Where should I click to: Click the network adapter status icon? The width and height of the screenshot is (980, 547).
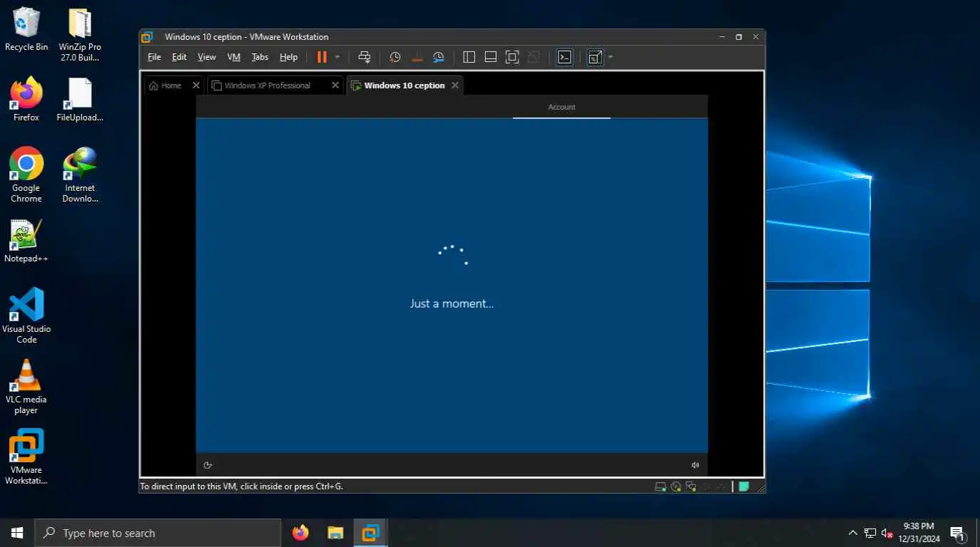pyautogui.click(x=691, y=486)
